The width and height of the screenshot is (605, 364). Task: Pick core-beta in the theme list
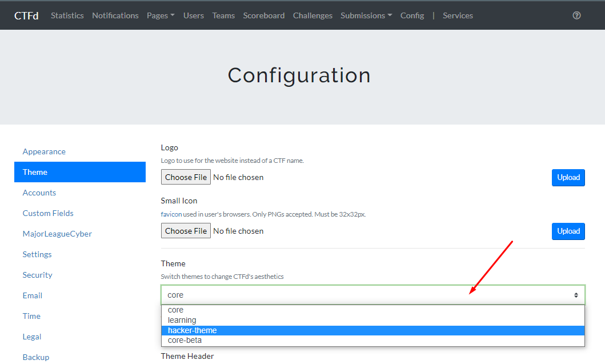click(185, 340)
